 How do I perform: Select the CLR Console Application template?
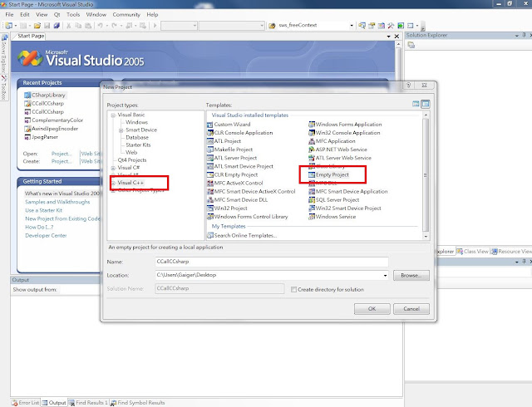pos(240,133)
